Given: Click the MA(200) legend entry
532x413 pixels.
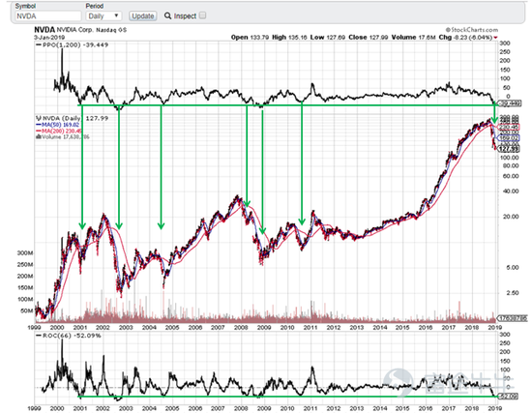Looking at the screenshot, I should (59, 131).
